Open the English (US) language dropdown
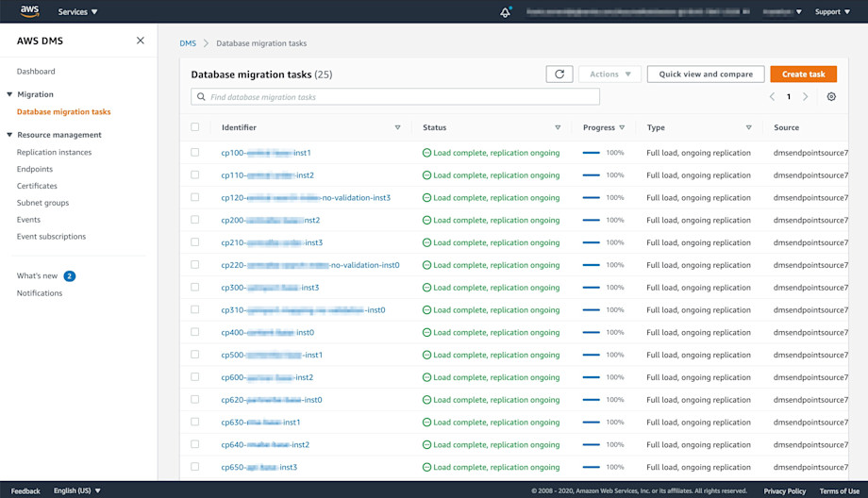The height and width of the screenshot is (498, 868). tap(77, 490)
